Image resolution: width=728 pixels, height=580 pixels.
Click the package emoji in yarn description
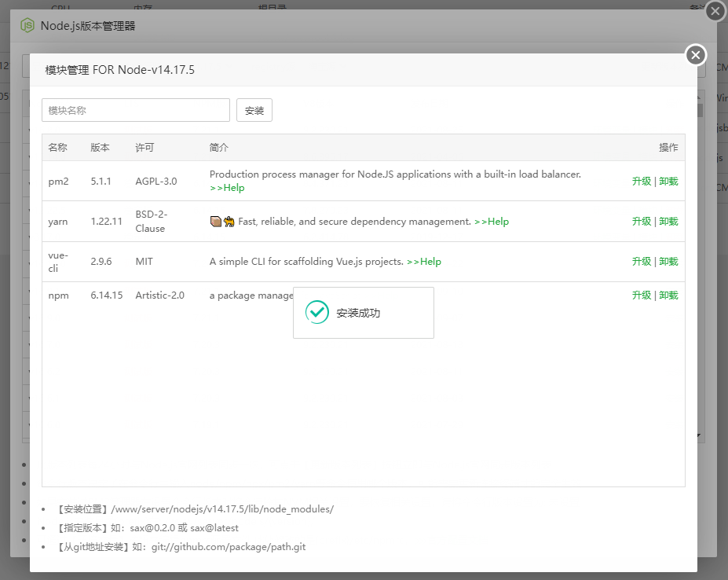click(215, 222)
